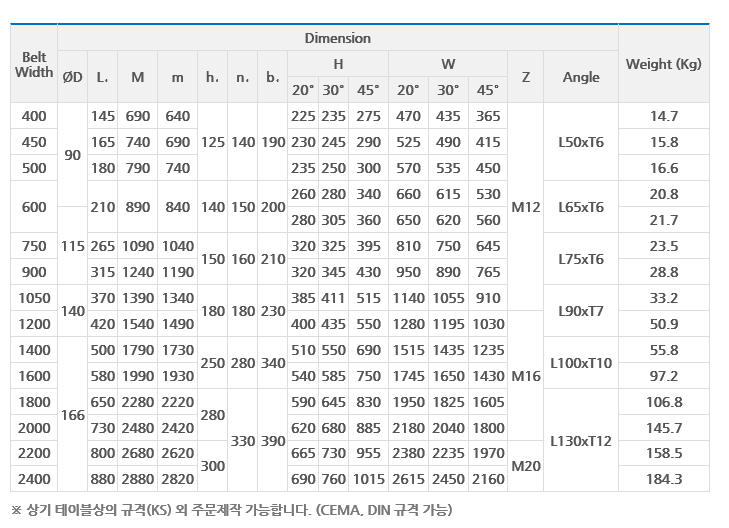Select the "M12" Z value

[525, 207]
